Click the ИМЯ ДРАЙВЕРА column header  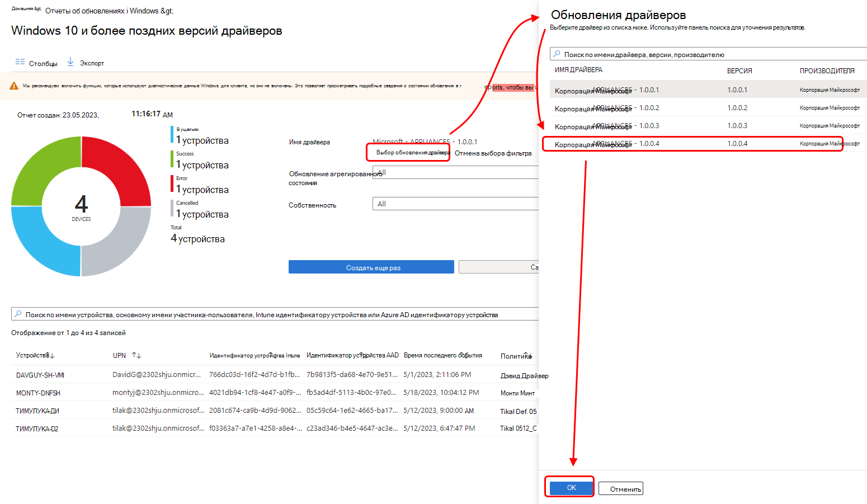click(578, 70)
